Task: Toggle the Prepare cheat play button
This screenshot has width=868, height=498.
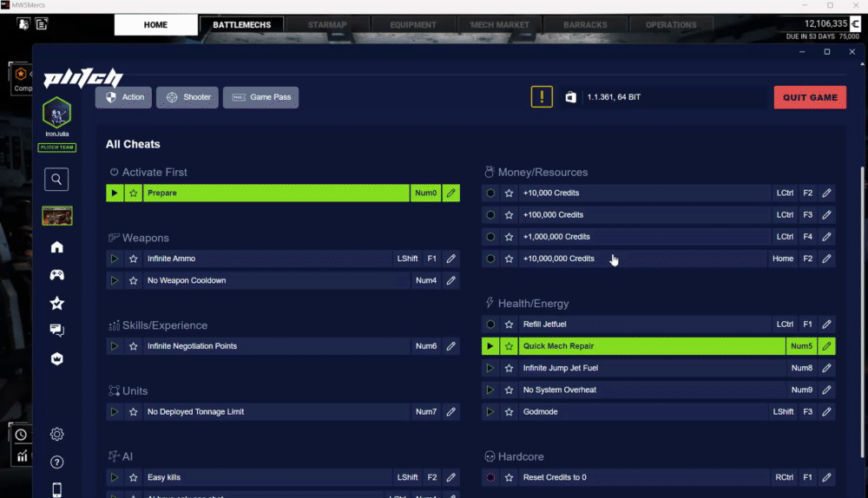Action: click(115, 193)
